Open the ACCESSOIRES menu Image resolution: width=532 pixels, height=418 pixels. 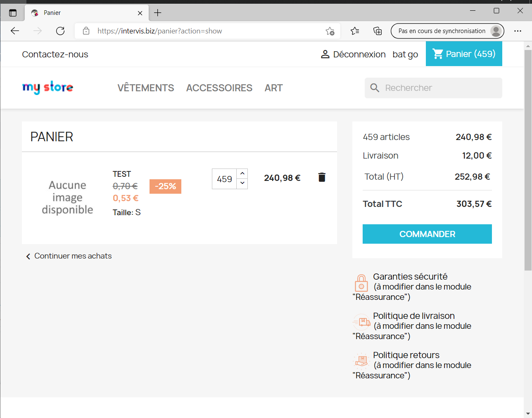coord(219,88)
